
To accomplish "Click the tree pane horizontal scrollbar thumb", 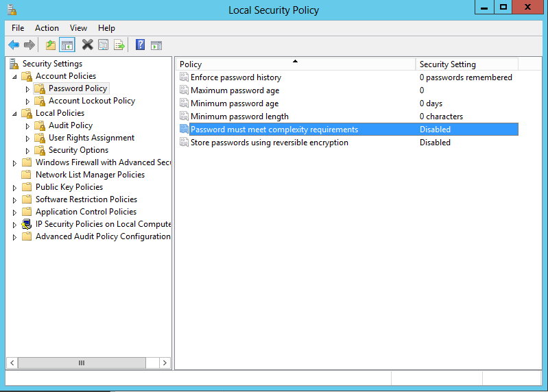I will tap(81, 363).
